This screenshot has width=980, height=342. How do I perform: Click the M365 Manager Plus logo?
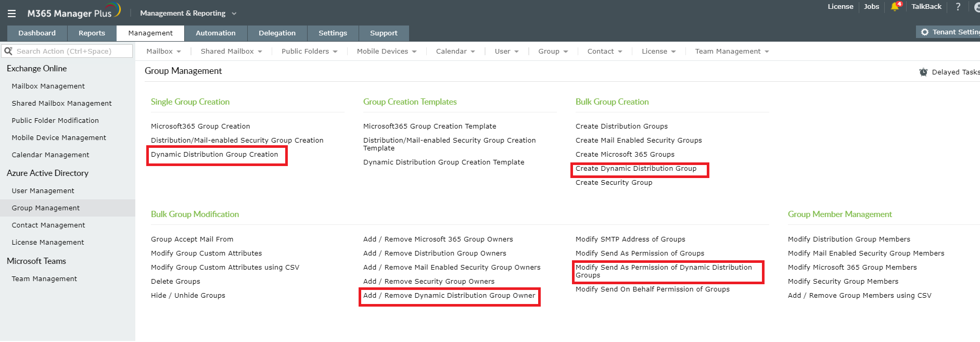73,12
